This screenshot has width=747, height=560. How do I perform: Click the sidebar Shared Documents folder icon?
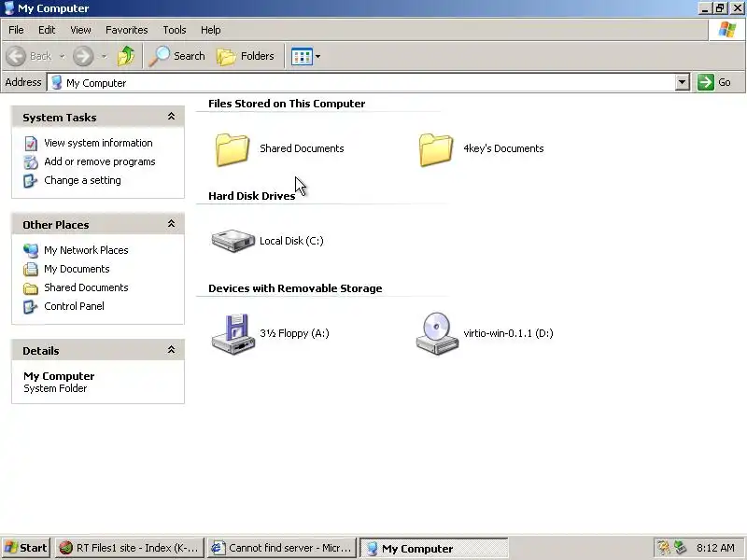pyautogui.click(x=31, y=288)
